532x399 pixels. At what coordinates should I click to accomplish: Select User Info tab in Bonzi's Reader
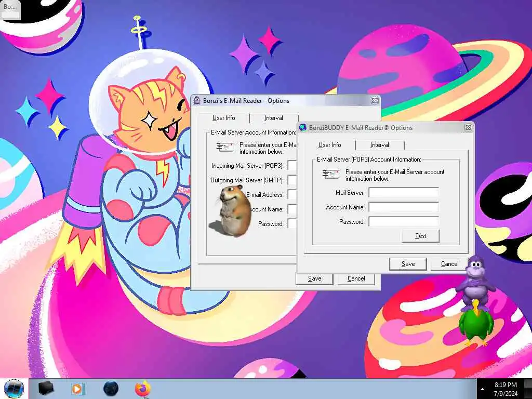223,118
